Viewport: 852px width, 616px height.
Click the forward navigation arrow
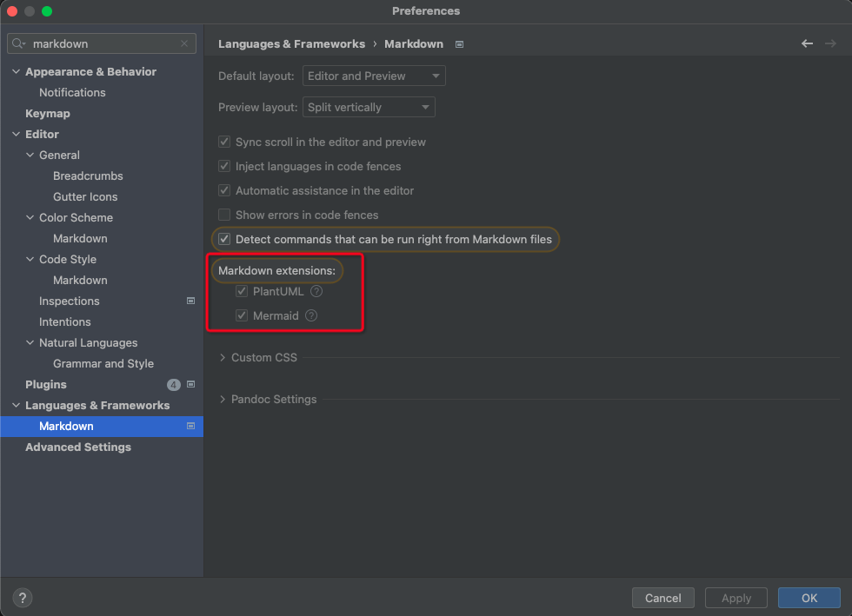(829, 43)
